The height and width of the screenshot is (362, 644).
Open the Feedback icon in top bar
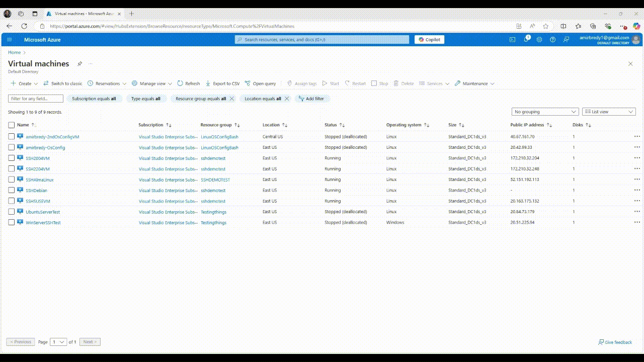click(x=566, y=39)
